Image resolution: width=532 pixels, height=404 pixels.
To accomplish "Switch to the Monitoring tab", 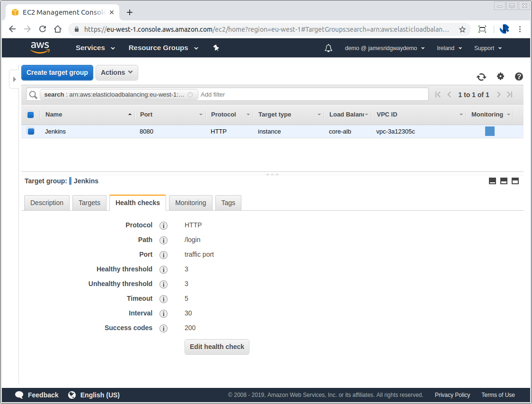I will (x=191, y=203).
